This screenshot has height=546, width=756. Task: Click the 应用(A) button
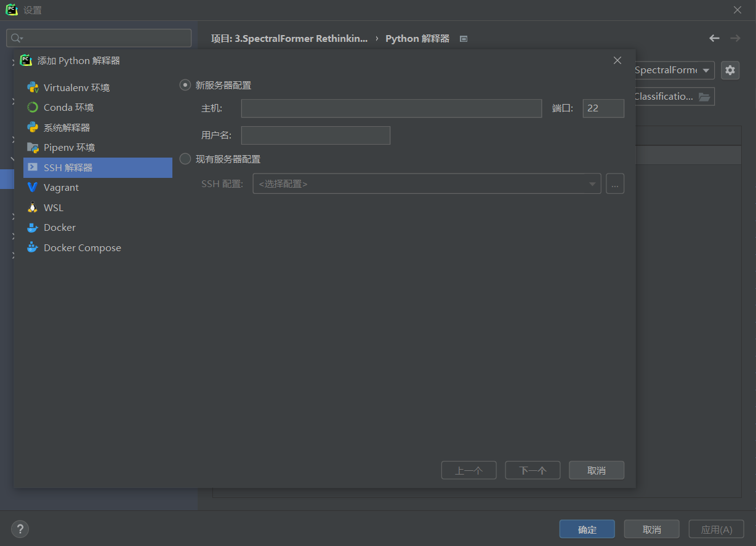click(717, 529)
